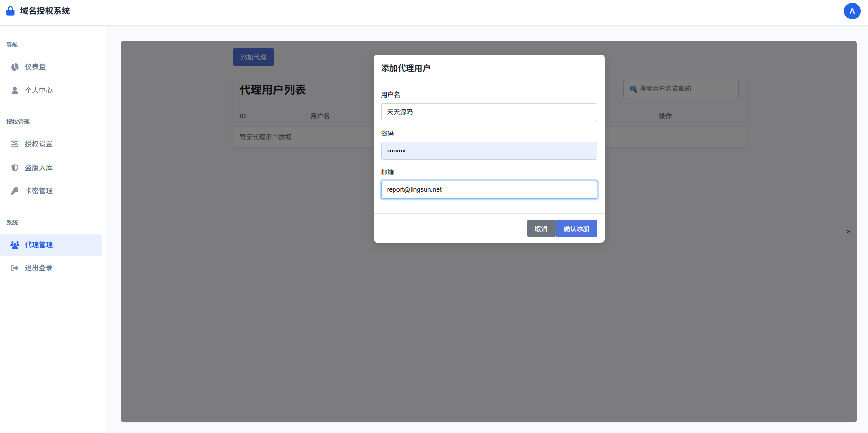Open the user avatar menu
The height and width of the screenshot is (433, 868).
tap(852, 11)
